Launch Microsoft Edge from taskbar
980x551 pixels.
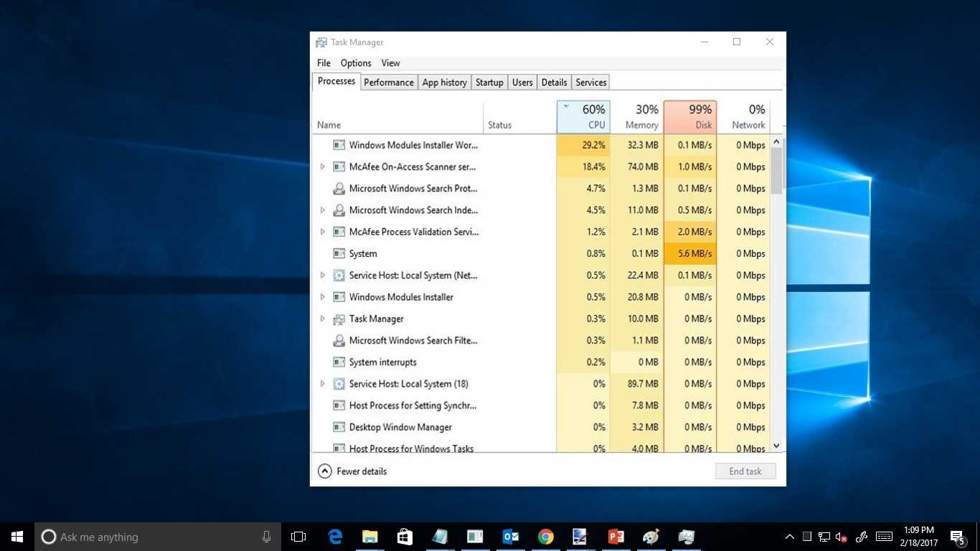(x=335, y=537)
